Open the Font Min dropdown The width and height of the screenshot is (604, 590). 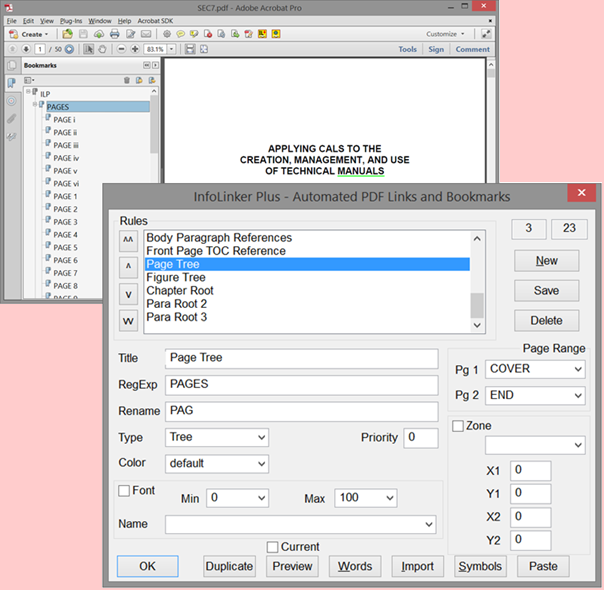click(237, 498)
